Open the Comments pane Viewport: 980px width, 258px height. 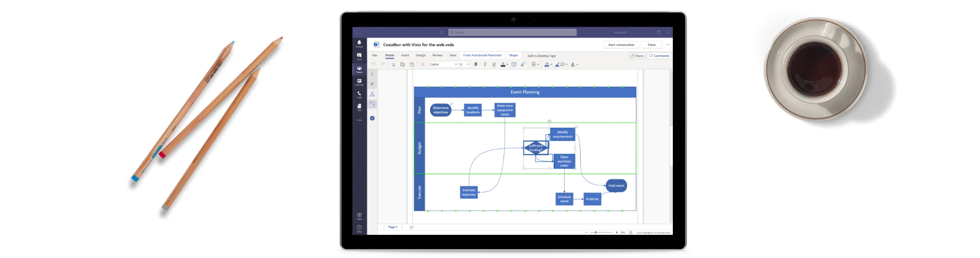[659, 56]
